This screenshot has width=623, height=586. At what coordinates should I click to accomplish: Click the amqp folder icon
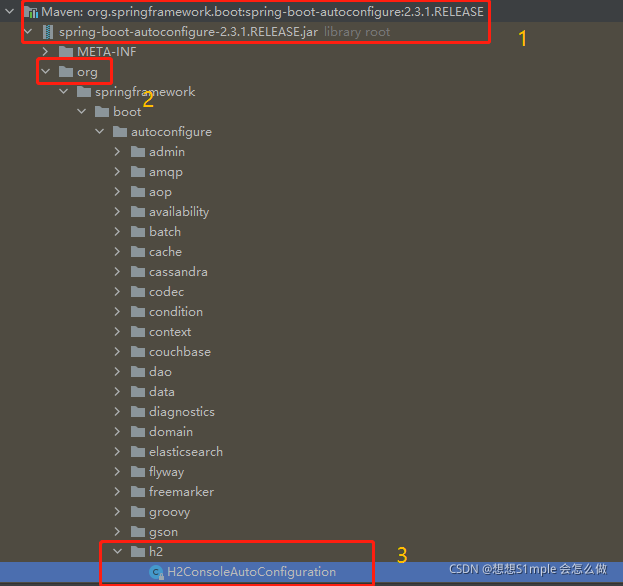138,172
